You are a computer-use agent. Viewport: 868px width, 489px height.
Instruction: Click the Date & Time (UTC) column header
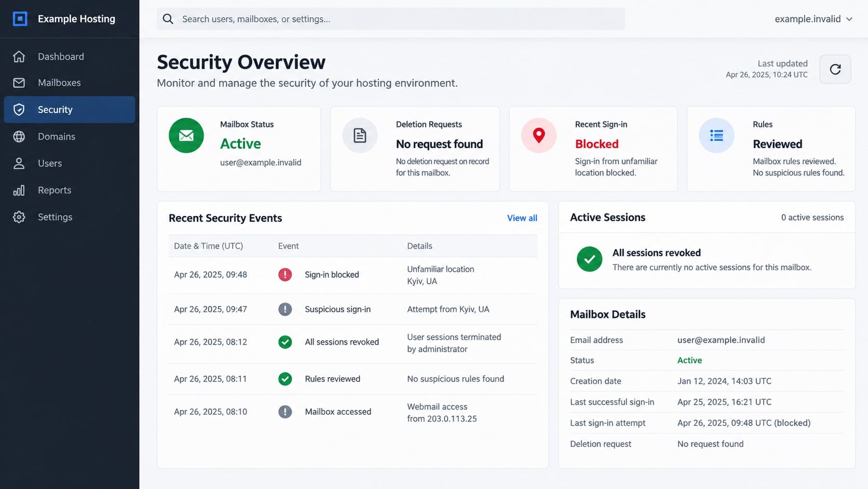pyautogui.click(x=208, y=246)
